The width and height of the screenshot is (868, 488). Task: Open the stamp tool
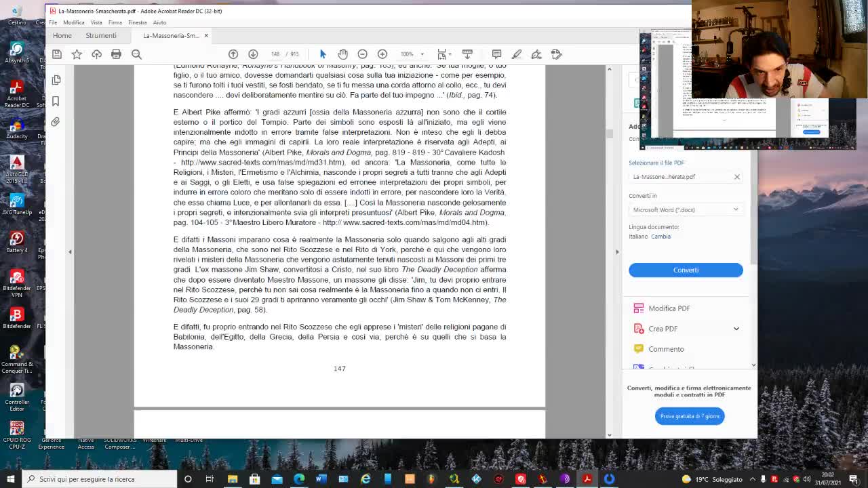pyautogui.click(x=557, y=54)
